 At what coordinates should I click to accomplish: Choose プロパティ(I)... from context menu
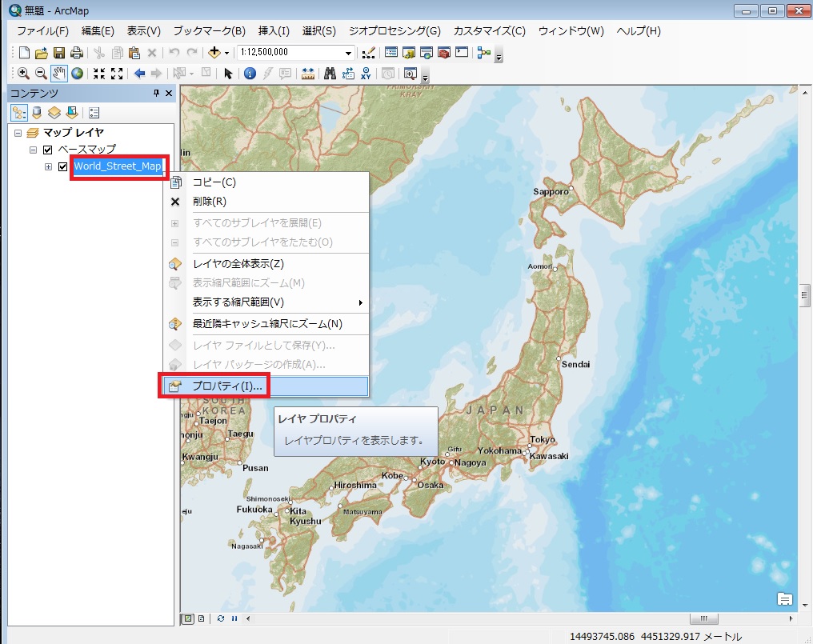[x=222, y=386]
